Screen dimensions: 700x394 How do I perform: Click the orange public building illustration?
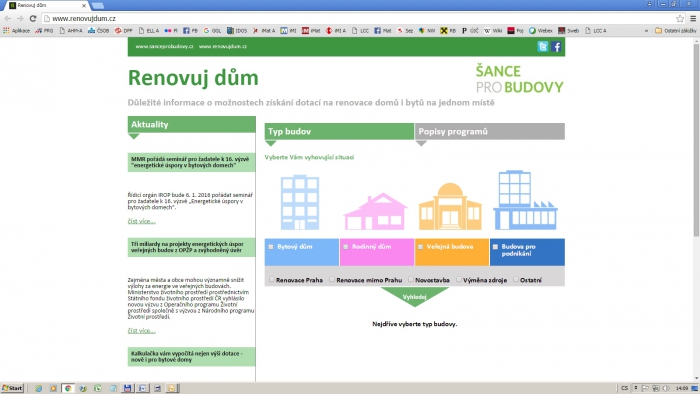(450, 206)
